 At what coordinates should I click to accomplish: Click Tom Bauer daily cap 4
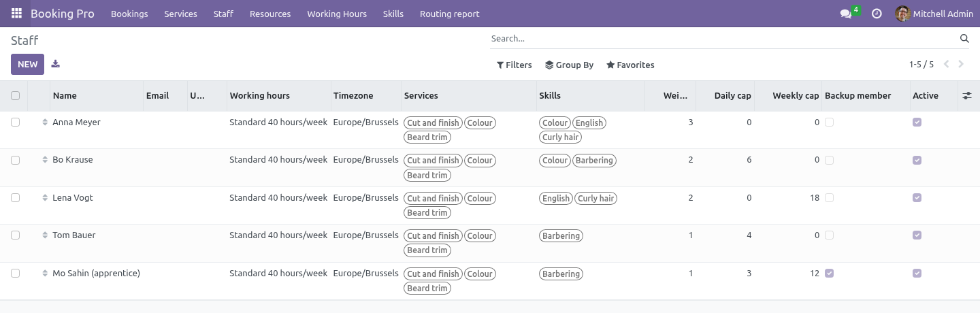(x=749, y=235)
